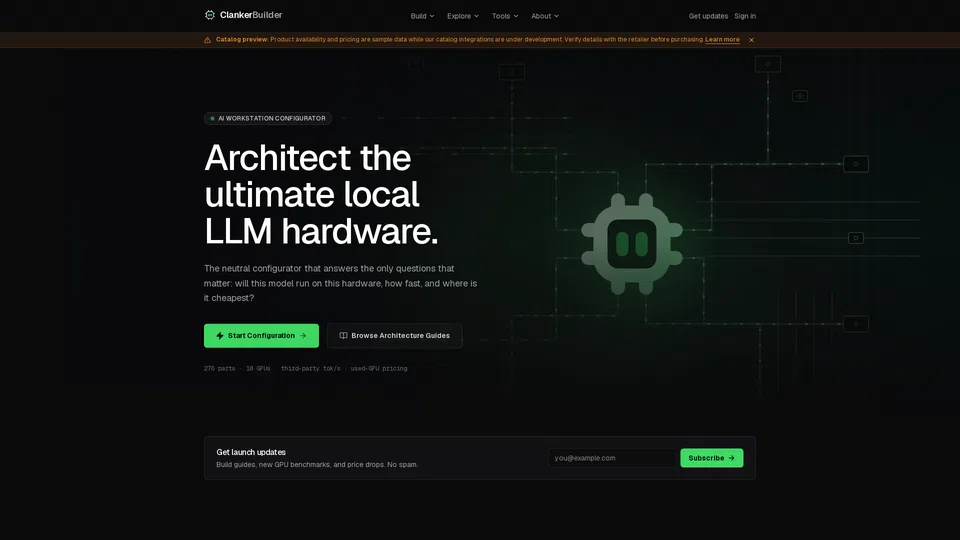
Task: Focus the you@example.com email field
Action: pos(612,458)
